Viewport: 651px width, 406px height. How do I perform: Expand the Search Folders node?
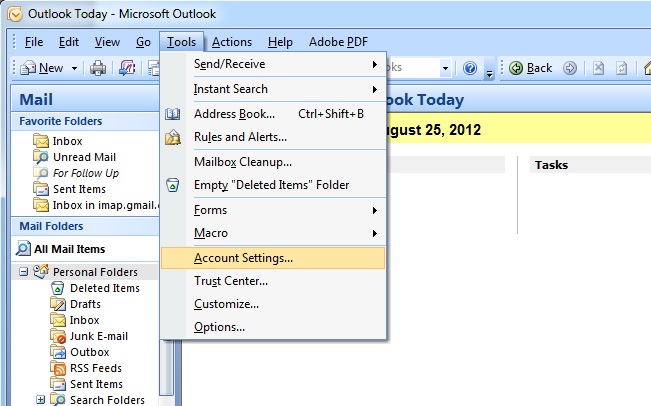[41, 400]
